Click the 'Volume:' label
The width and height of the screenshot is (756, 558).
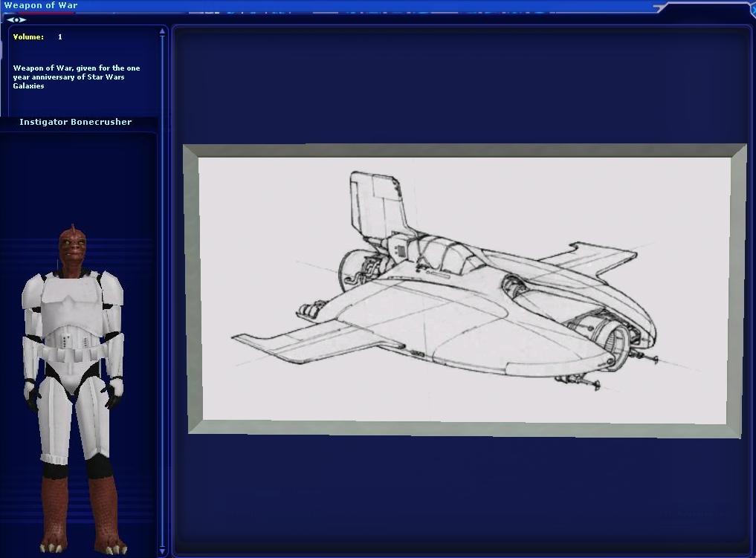pyautogui.click(x=28, y=36)
